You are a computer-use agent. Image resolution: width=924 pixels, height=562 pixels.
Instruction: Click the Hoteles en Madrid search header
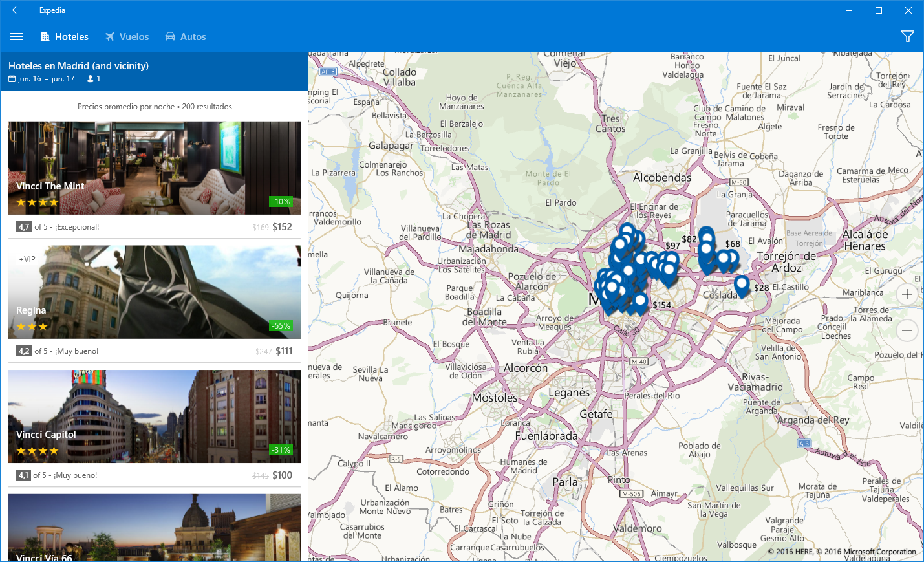(78, 66)
